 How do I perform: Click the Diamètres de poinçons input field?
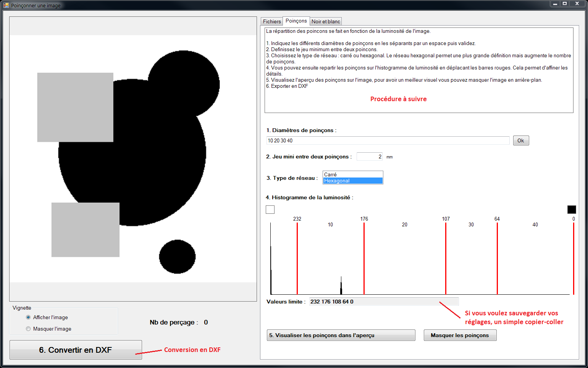(388, 140)
